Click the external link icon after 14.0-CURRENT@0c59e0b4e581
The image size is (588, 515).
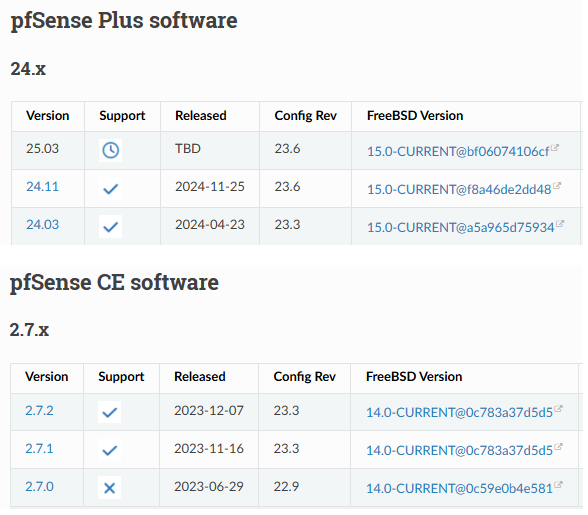(x=558, y=485)
